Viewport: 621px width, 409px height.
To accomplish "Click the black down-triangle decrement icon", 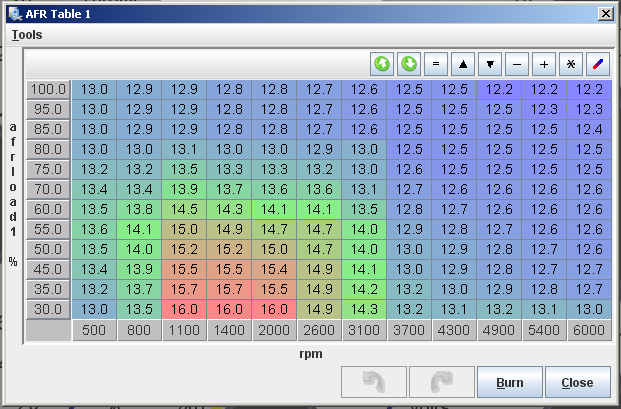I will [489, 63].
